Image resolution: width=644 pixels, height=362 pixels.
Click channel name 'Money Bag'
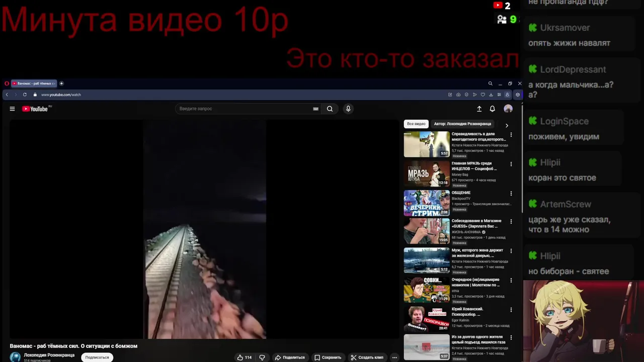coord(460,174)
